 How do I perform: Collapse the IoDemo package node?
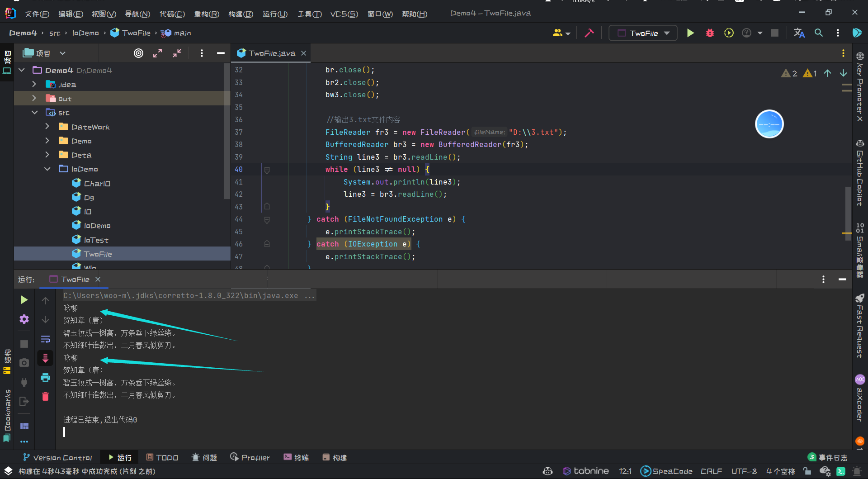[x=47, y=169]
